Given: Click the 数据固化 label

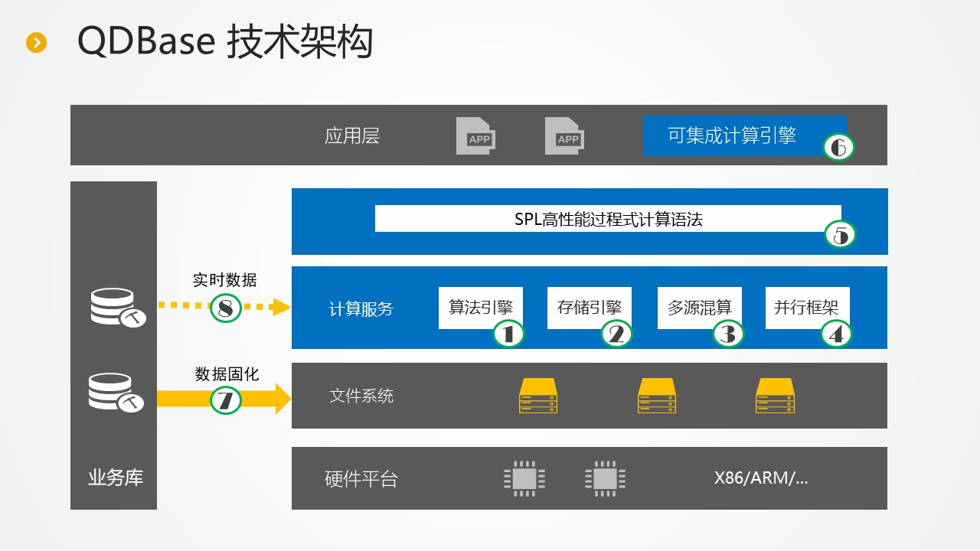Looking at the screenshot, I should click(227, 374).
